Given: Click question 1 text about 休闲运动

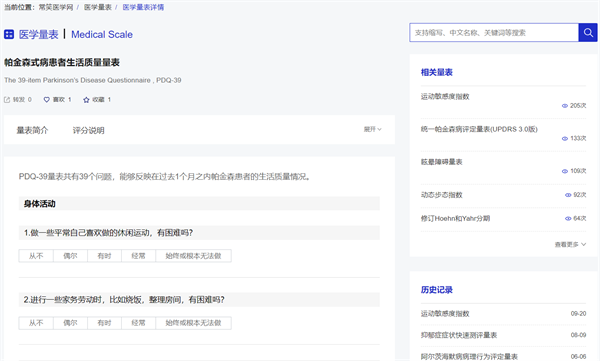Looking at the screenshot, I should point(108,233).
